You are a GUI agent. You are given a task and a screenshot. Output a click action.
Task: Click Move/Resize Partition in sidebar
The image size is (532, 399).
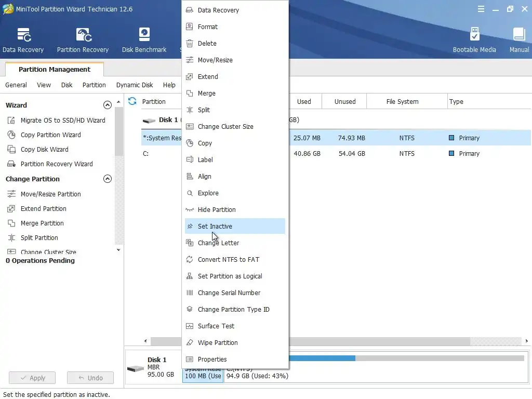pyautogui.click(x=45, y=194)
